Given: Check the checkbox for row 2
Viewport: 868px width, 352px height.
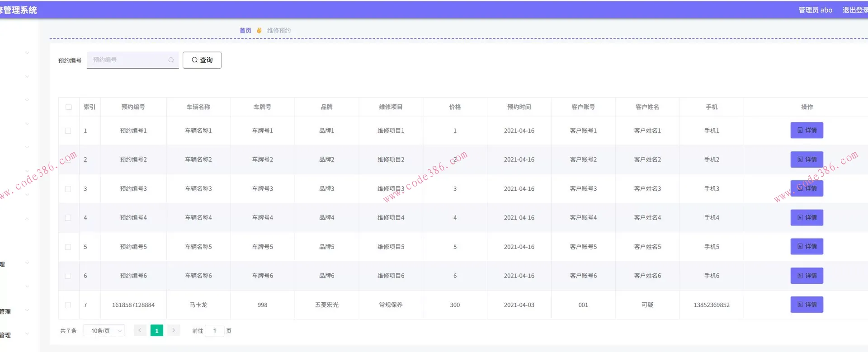Looking at the screenshot, I should [x=68, y=160].
